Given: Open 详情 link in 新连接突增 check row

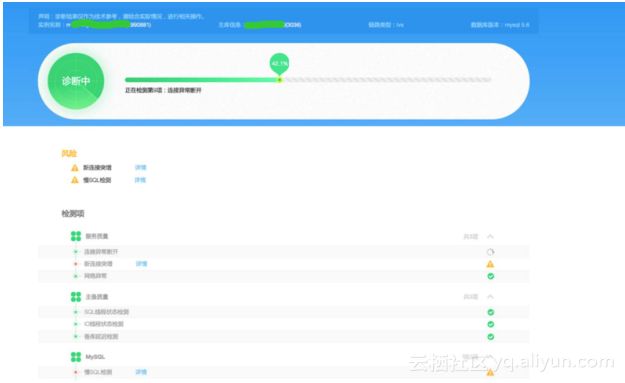Looking at the screenshot, I should click(x=142, y=264).
